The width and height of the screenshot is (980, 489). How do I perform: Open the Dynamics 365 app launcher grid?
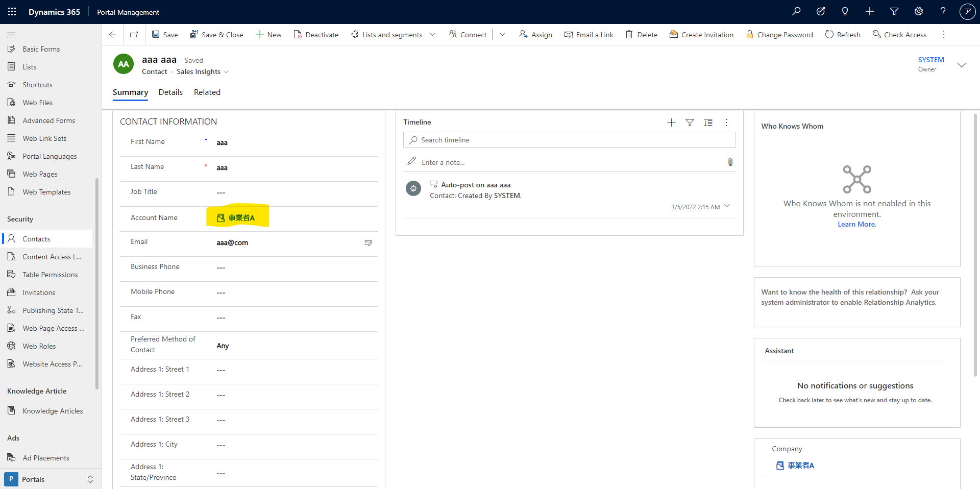click(x=12, y=12)
